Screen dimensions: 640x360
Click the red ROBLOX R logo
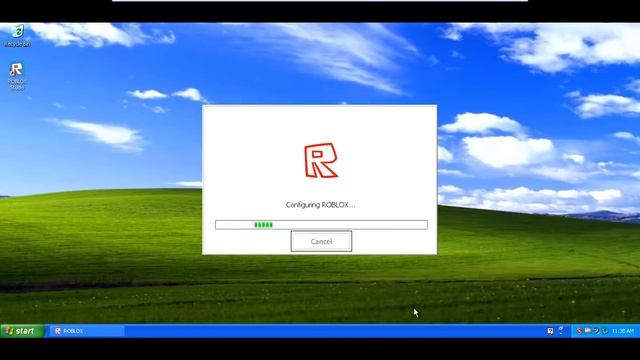[321, 160]
